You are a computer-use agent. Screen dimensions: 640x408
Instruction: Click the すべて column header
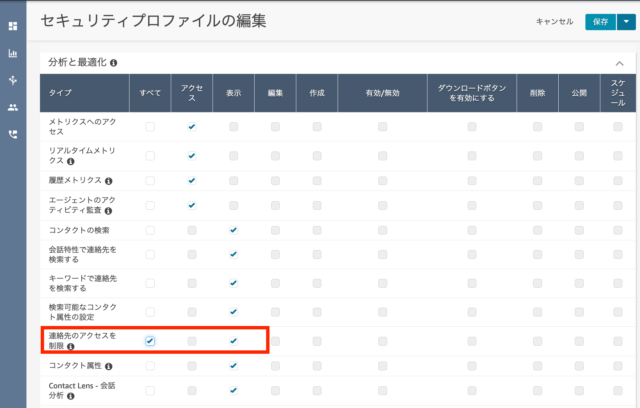coord(150,93)
